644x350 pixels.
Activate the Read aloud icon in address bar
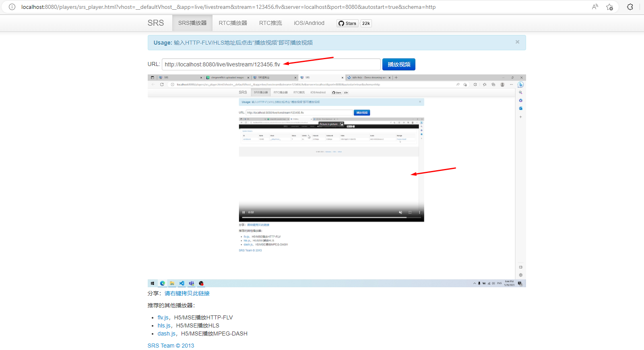(x=595, y=7)
